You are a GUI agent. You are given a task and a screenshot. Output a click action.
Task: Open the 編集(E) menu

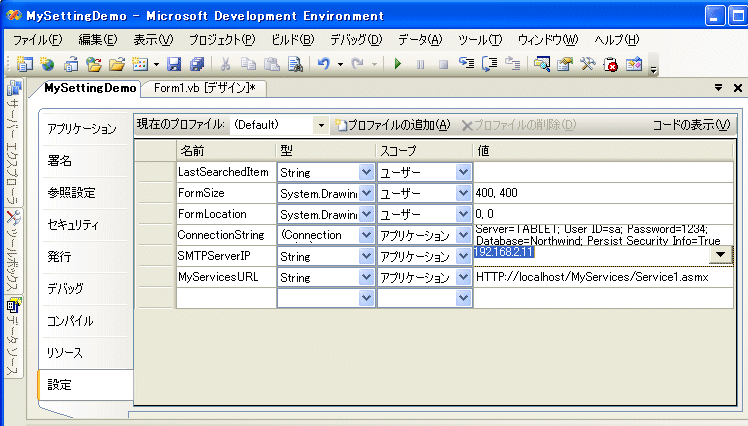97,40
